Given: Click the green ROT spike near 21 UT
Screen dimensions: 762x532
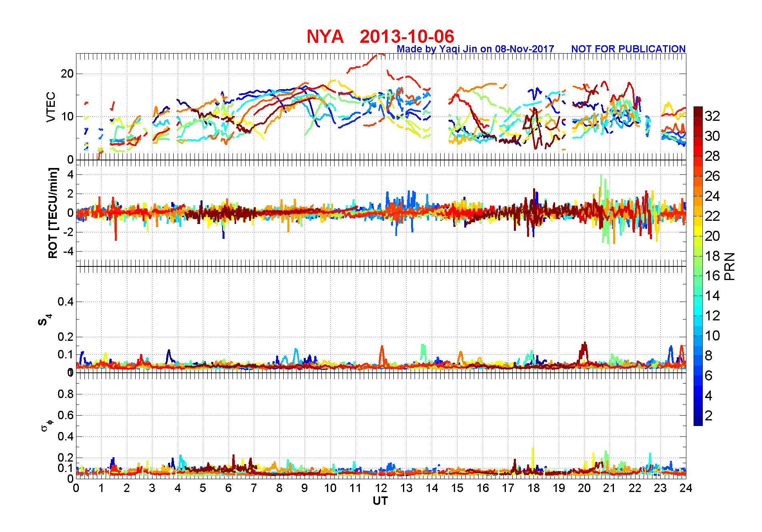Looking at the screenshot, I should point(605,210).
